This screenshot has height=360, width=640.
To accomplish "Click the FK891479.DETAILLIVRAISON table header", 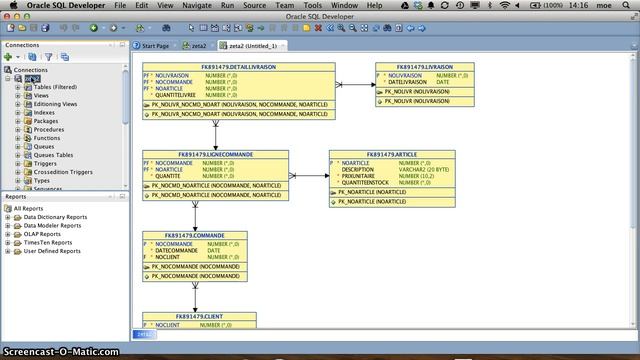I will (239, 67).
